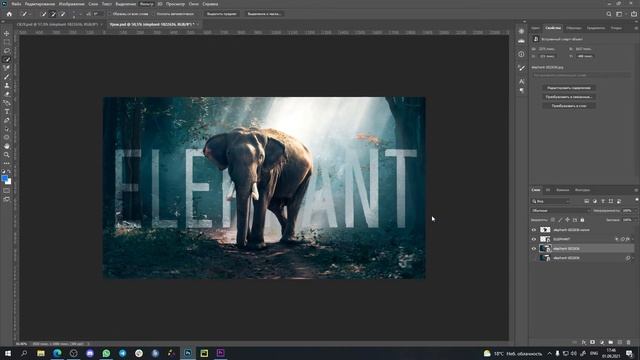Hide the ELEPHANT text layer
This screenshot has height=360, width=640.
[534, 239]
